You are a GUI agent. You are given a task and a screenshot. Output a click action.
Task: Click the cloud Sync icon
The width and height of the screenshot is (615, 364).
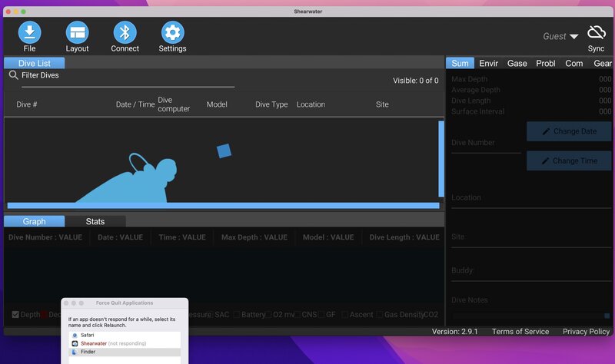click(597, 32)
